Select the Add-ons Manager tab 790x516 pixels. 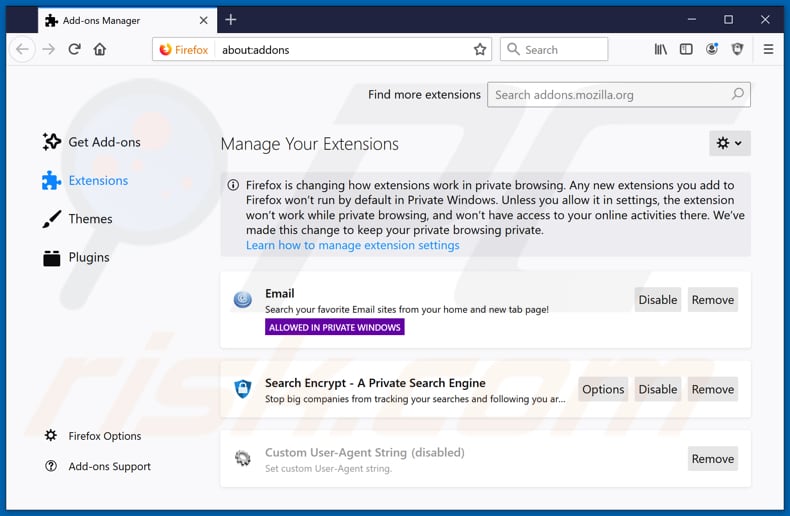pos(127,20)
